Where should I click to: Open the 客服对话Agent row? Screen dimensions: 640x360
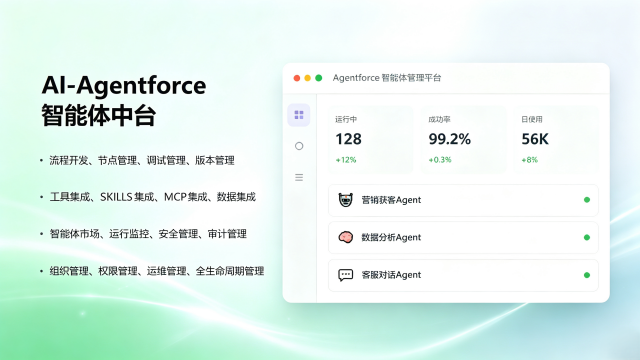point(463,275)
